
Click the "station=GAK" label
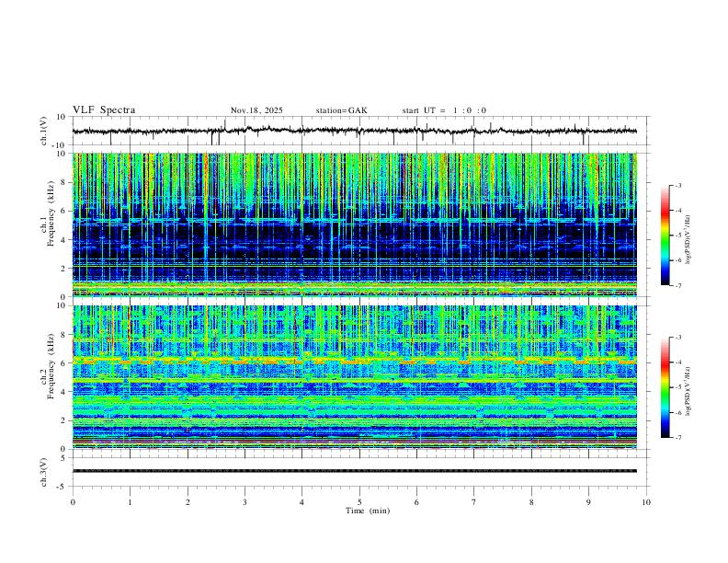[341, 110]
